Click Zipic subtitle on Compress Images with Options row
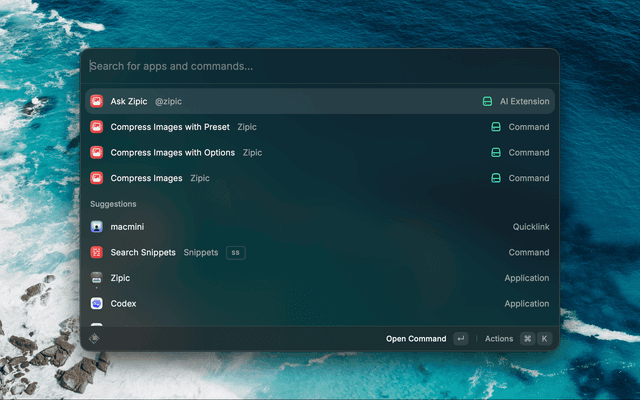The height and width of the screenshot is (400, 640). click(x=252, y=153)
